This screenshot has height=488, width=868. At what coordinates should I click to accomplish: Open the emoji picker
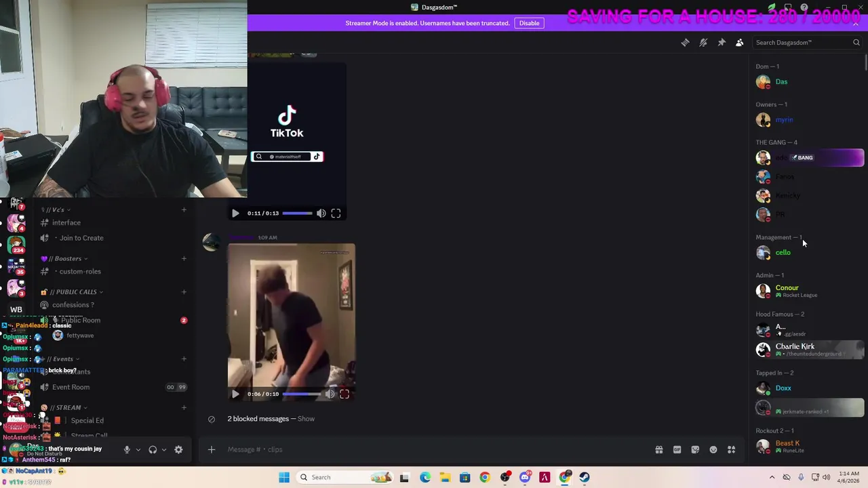[713, 449]
